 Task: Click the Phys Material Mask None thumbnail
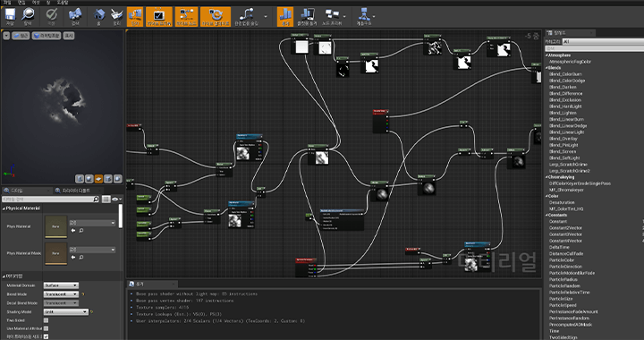point(55,253)
